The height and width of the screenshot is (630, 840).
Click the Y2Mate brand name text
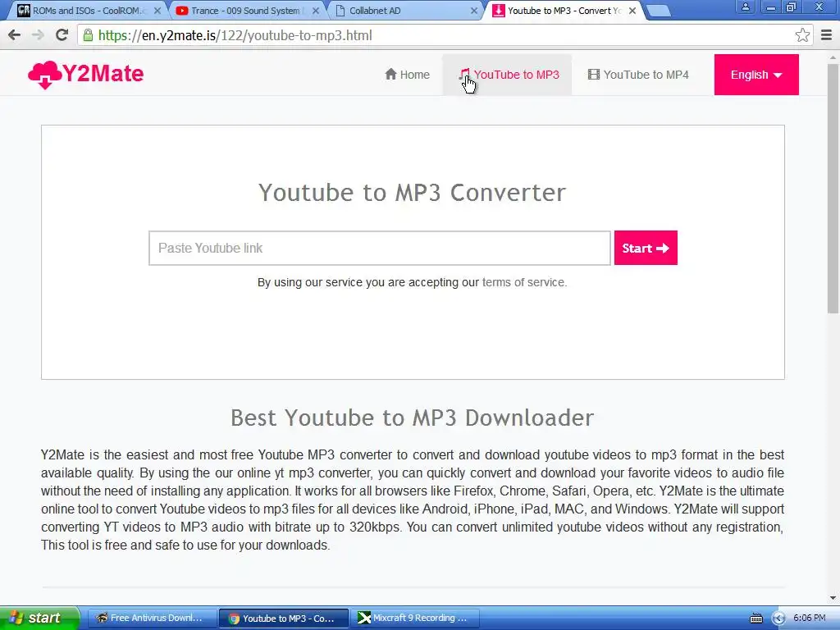(x=103, y=73)
